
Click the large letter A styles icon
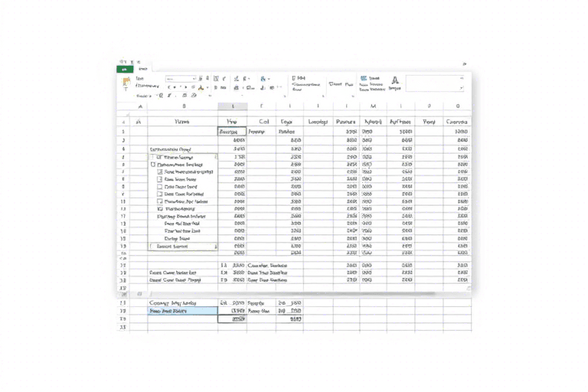[395, 80]
